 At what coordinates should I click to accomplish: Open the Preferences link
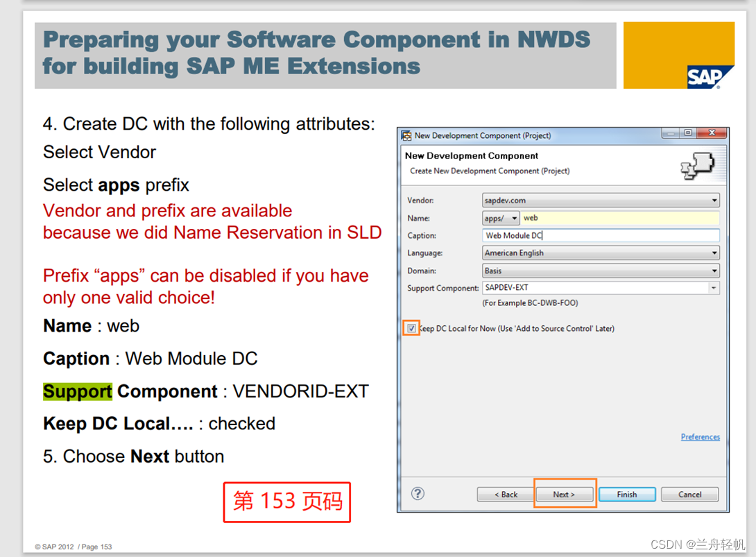701,436
